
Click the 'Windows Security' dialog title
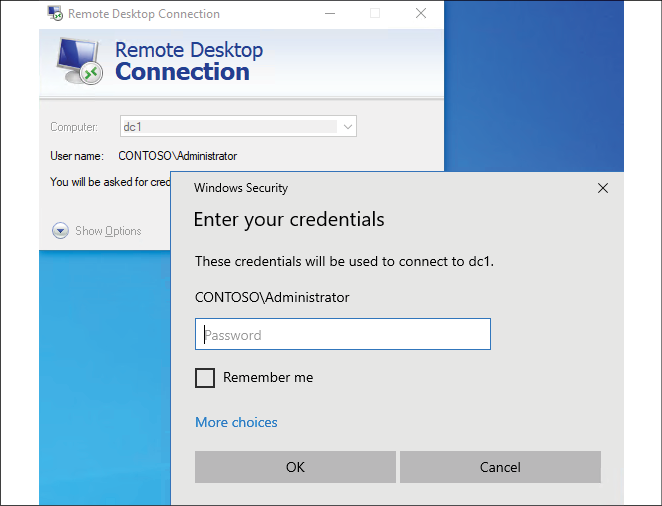pos(241,188)
